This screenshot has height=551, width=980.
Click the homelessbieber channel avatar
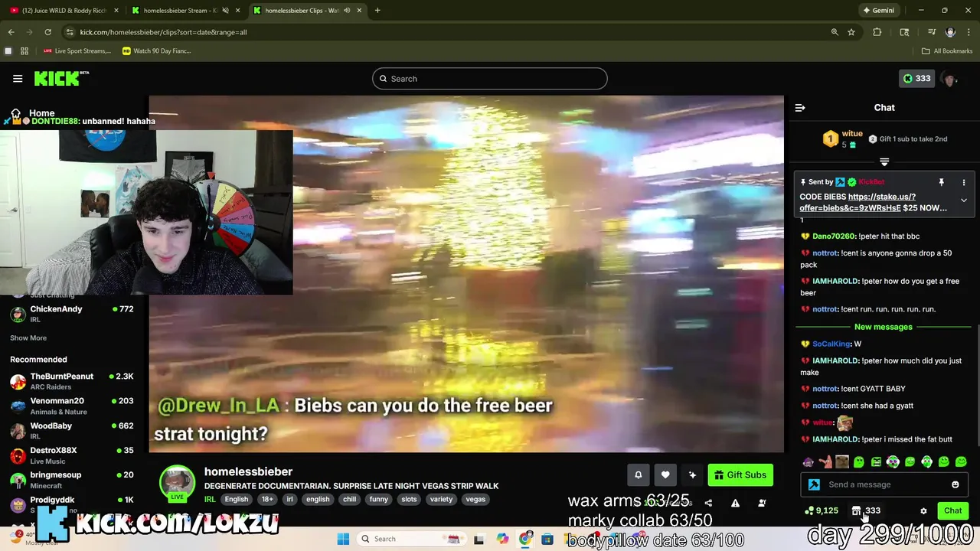(x=177, y=482)
